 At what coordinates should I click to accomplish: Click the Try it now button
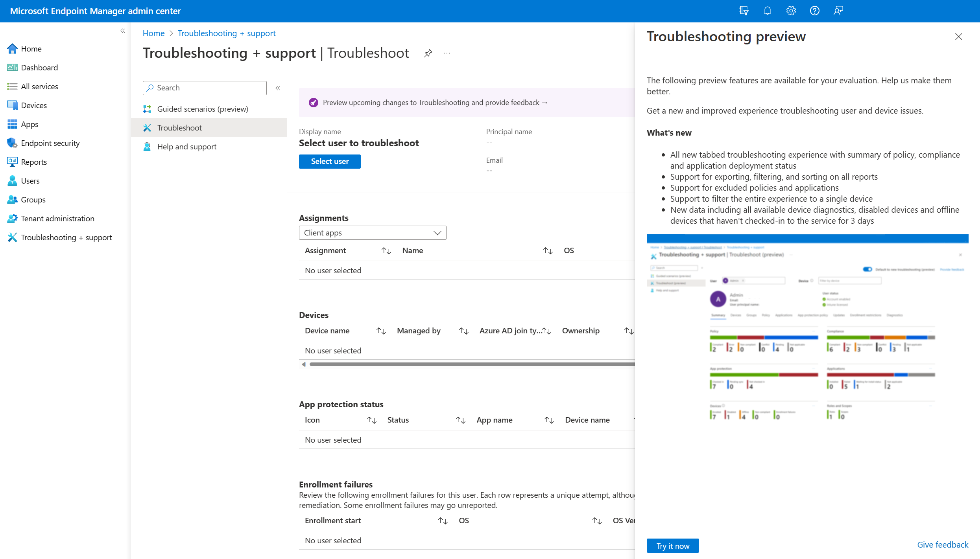pos(672,546)
